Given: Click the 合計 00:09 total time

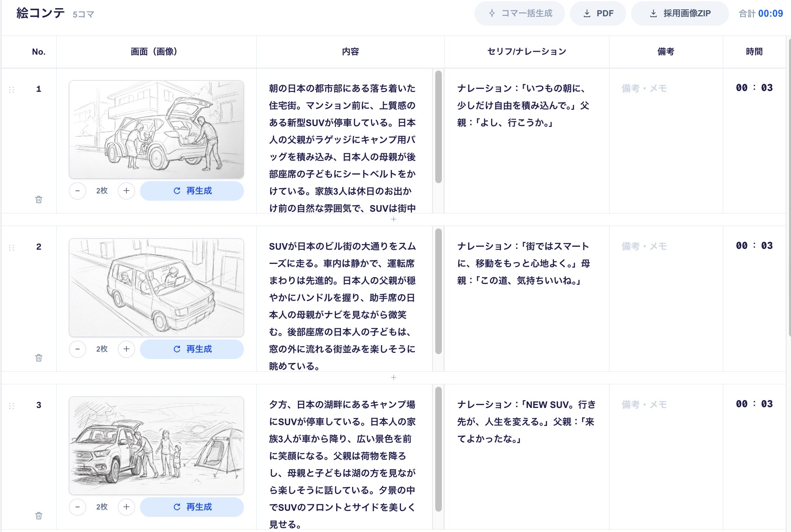Looking at the screenshot, I should point(761,13).
